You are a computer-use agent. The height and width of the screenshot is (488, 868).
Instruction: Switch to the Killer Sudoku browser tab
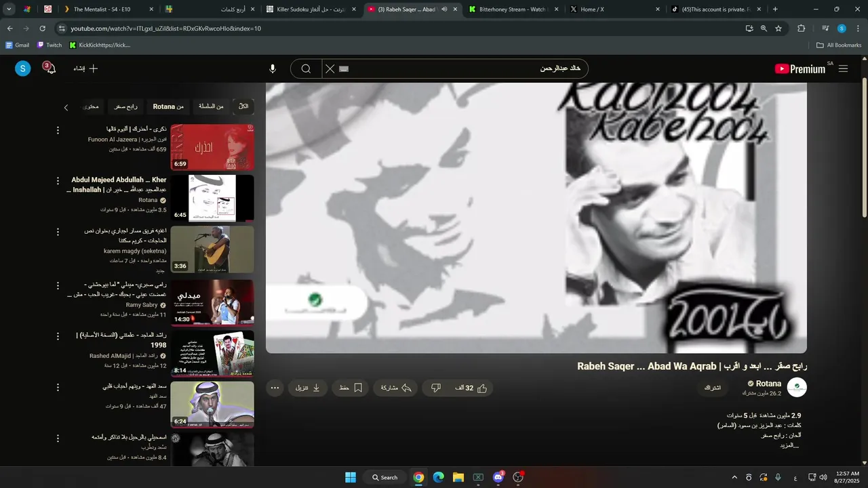coord(311,9)
